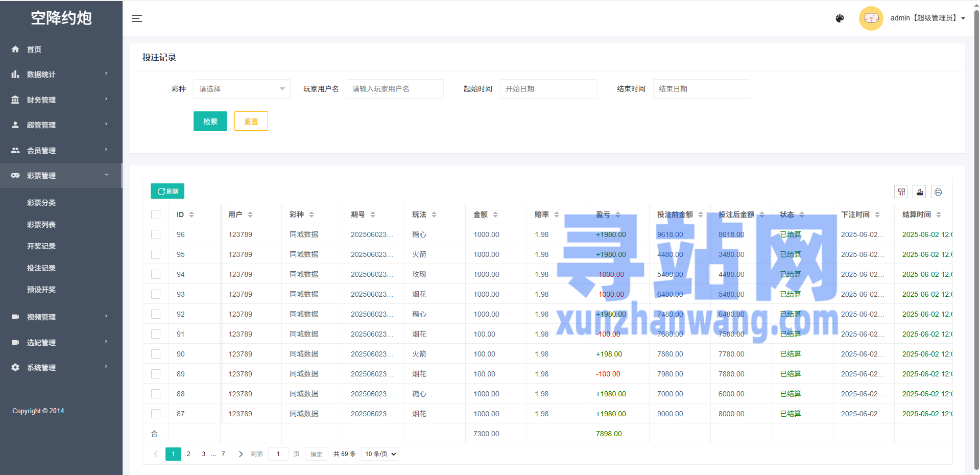Collapse sidebar with the hamburger menu icon

pos(137,18)
